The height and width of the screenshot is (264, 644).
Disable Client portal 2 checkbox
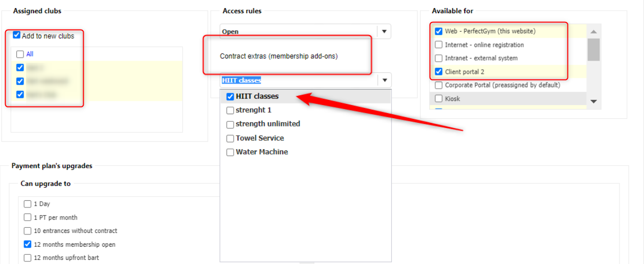[x=438, y=72]
